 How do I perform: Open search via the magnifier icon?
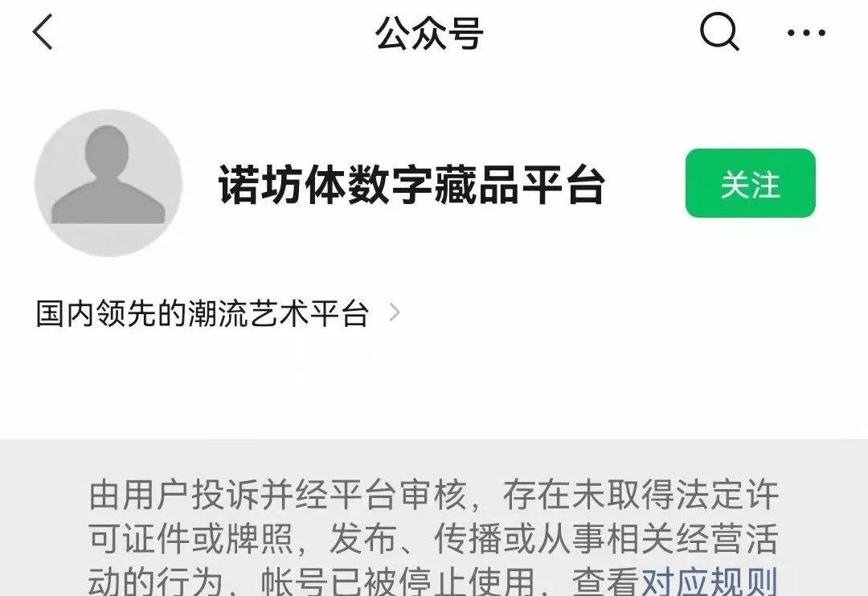719,32
